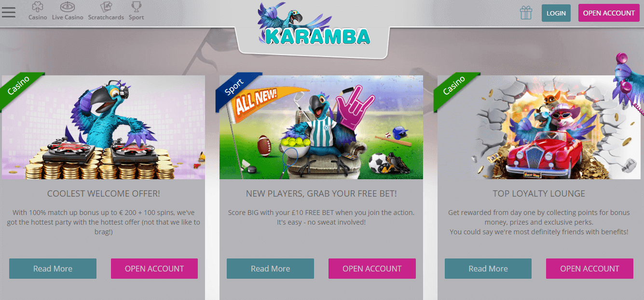Click OPEN ACCOUNT in the header
The image size is (644, 300).
[x=609, y=13]
